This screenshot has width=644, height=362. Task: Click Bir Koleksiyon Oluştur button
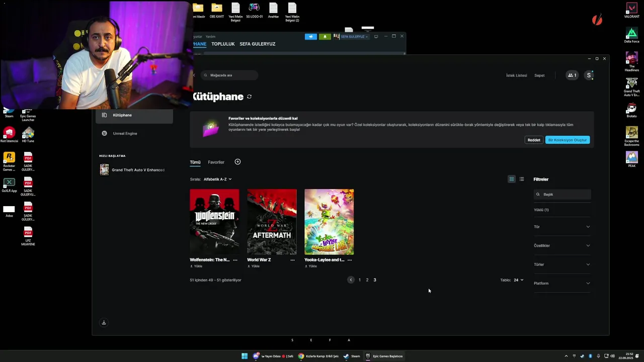[568, 140]
